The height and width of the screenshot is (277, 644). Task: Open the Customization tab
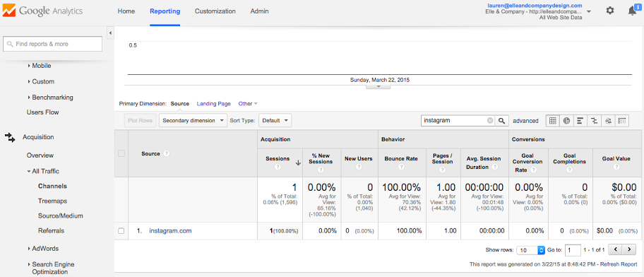[x=215, y=11]
